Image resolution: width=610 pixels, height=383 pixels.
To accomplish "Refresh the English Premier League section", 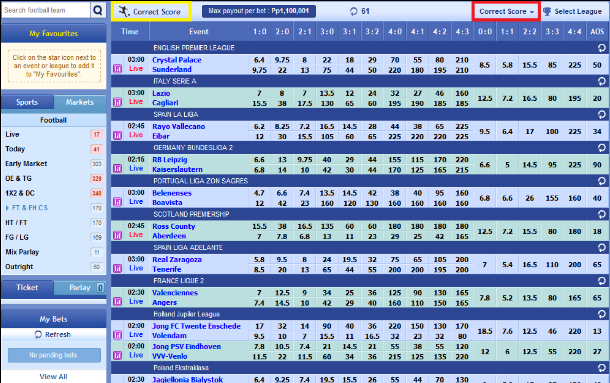I will pyautogui.click(x=601, y=48).
